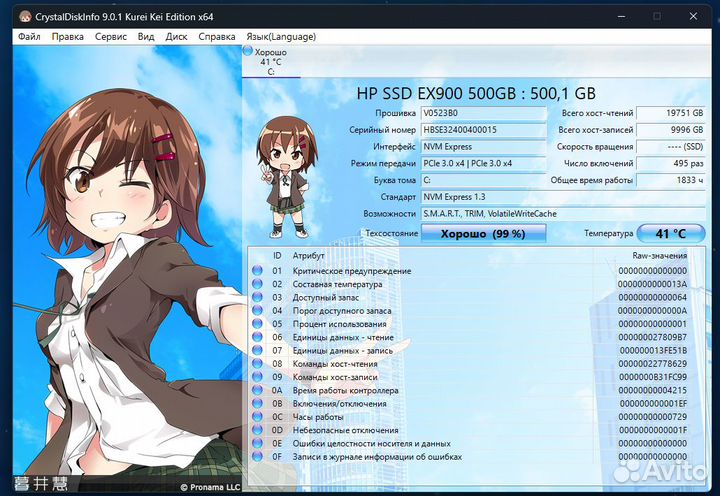Screen dimensions: 720x496
Task: Click the health button Хорошо (99 %)
Action: click(483, 233)
